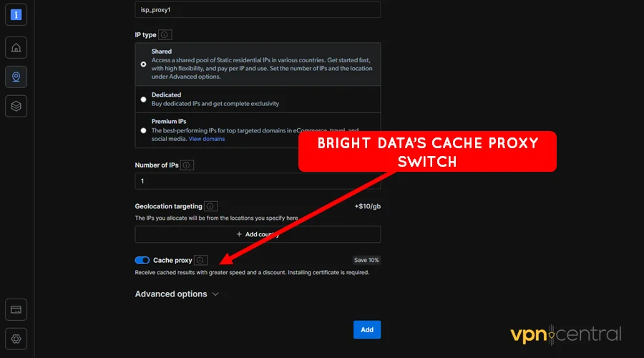
Task: Open the stacked layers datasets icon
Action: pyautogui.click(x=16, y=106)
